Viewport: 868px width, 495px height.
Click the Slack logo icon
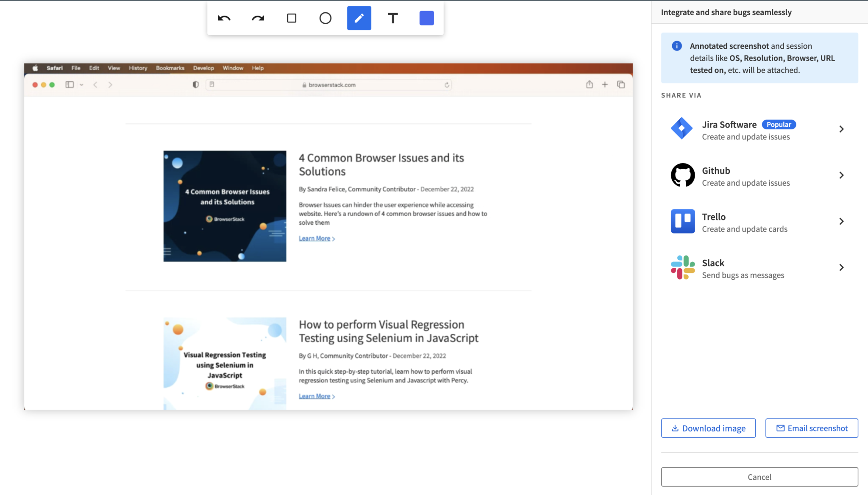click(x=682, y=267)
